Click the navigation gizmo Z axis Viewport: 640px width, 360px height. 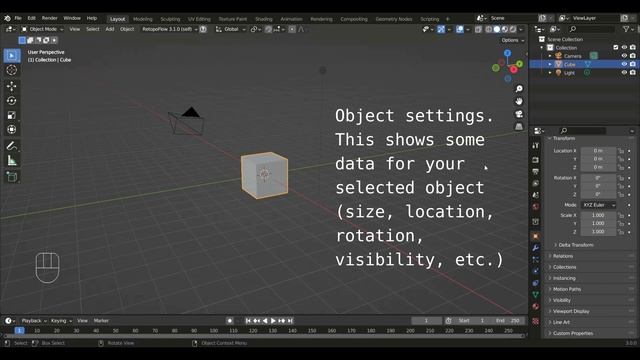[x=507, y=53]
